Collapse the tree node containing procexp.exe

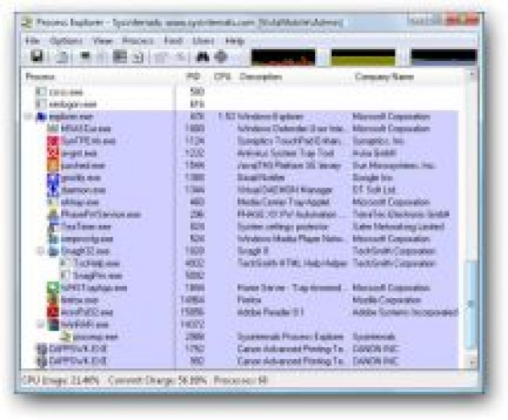tap(41, 324)
